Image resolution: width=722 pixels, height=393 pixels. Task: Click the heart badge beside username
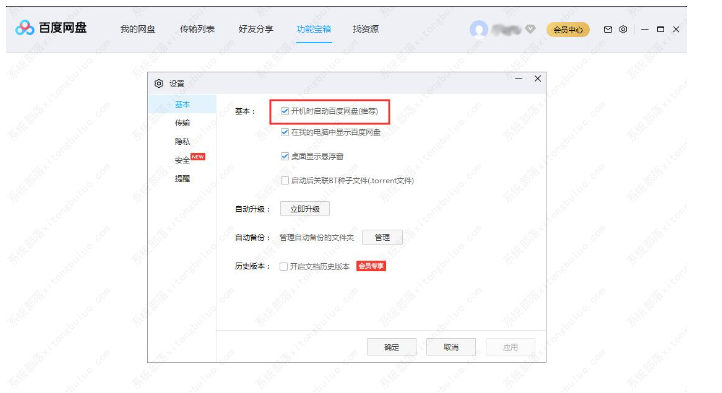coord(530,29)
